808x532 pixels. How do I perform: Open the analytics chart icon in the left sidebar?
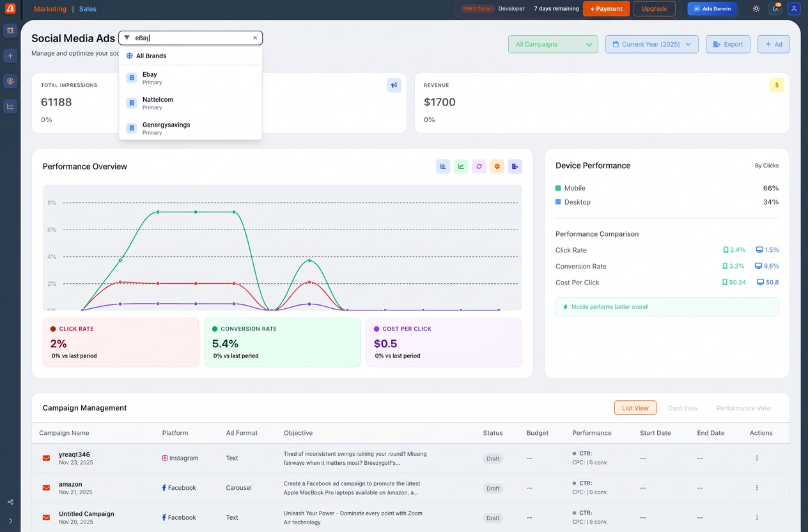coord(10,106)
